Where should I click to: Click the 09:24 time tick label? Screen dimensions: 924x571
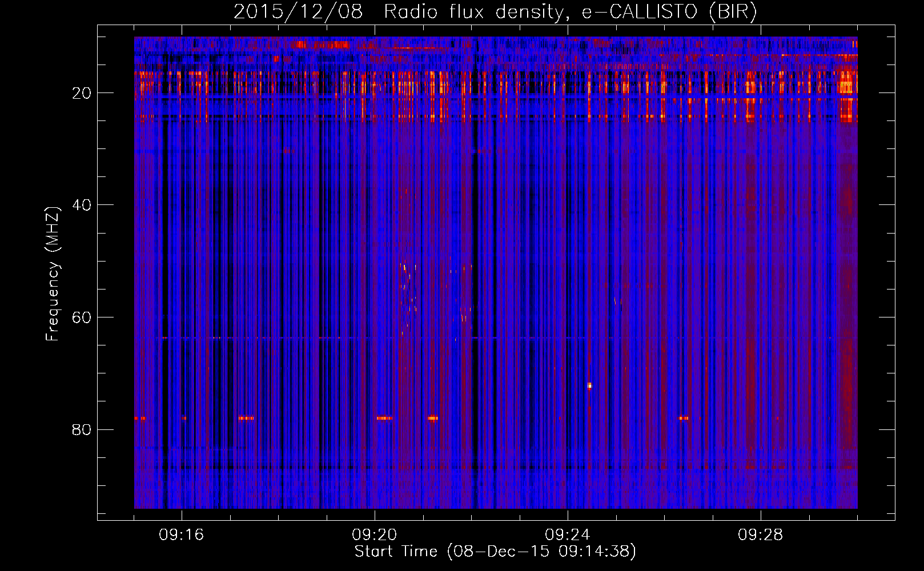(x=568, y=534)
